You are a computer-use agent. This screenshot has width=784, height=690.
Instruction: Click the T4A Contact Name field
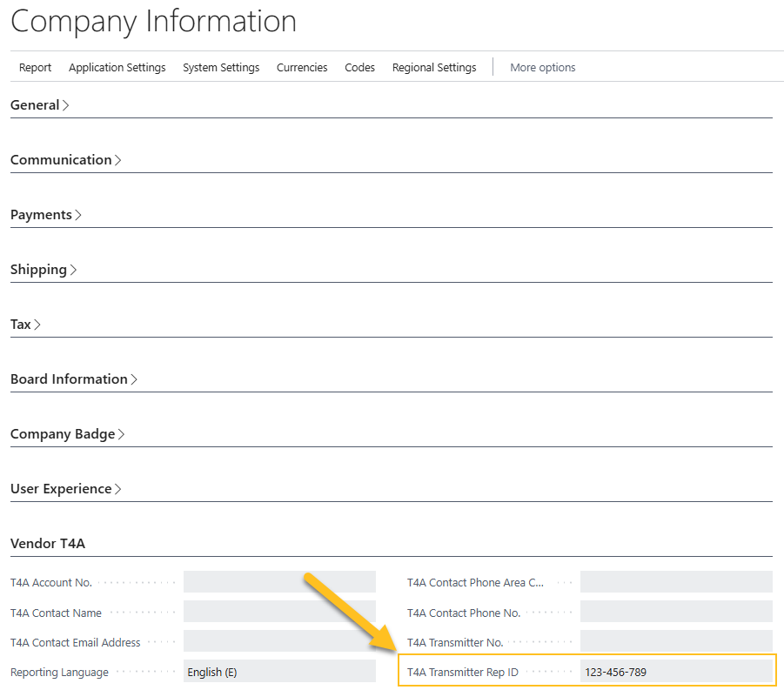[x=278, y=612]
